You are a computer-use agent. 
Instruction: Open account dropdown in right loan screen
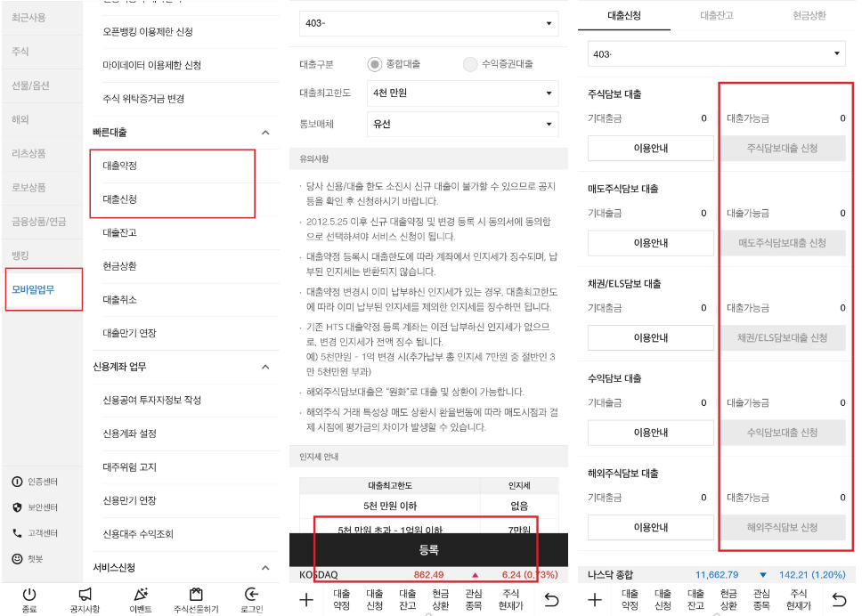pyautogui.click(x=716, y=53)
